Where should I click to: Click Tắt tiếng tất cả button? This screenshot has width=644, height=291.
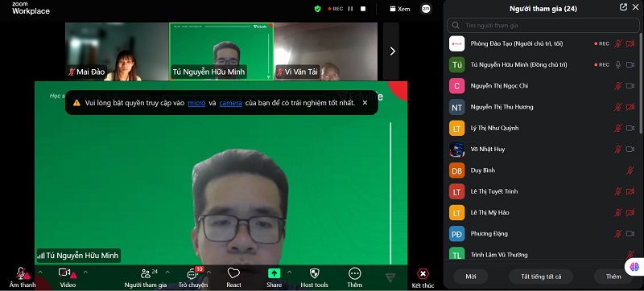click(x=541, y=277)
